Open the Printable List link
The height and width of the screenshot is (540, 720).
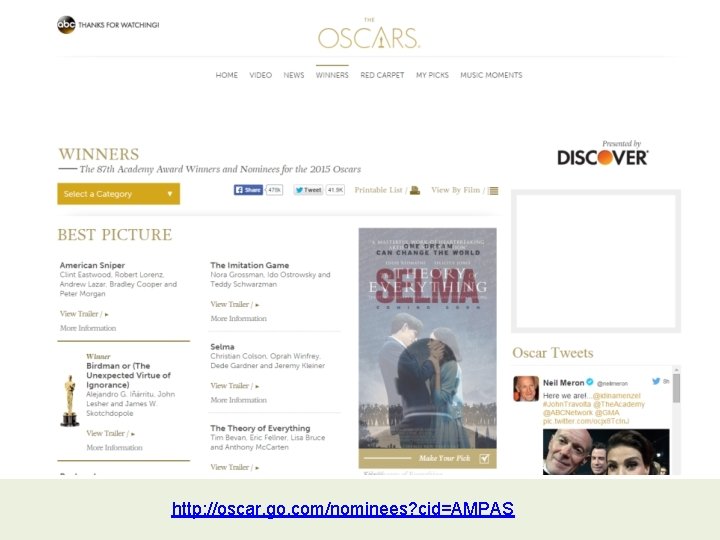tap(378, 190)
